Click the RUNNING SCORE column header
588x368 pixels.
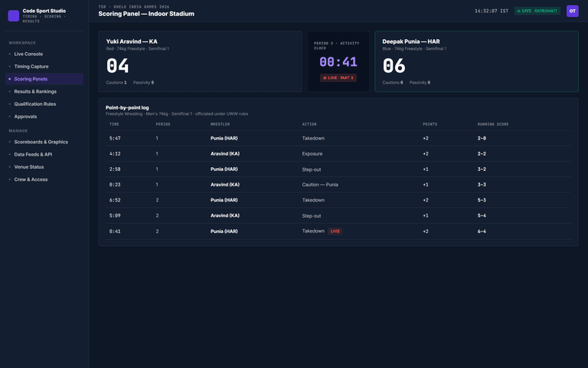493,124
